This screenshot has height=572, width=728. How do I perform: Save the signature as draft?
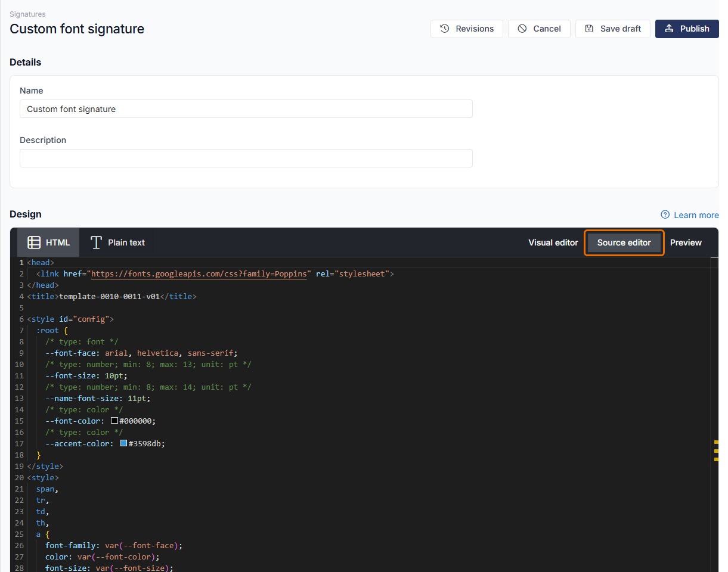click(x=613, y=29)
